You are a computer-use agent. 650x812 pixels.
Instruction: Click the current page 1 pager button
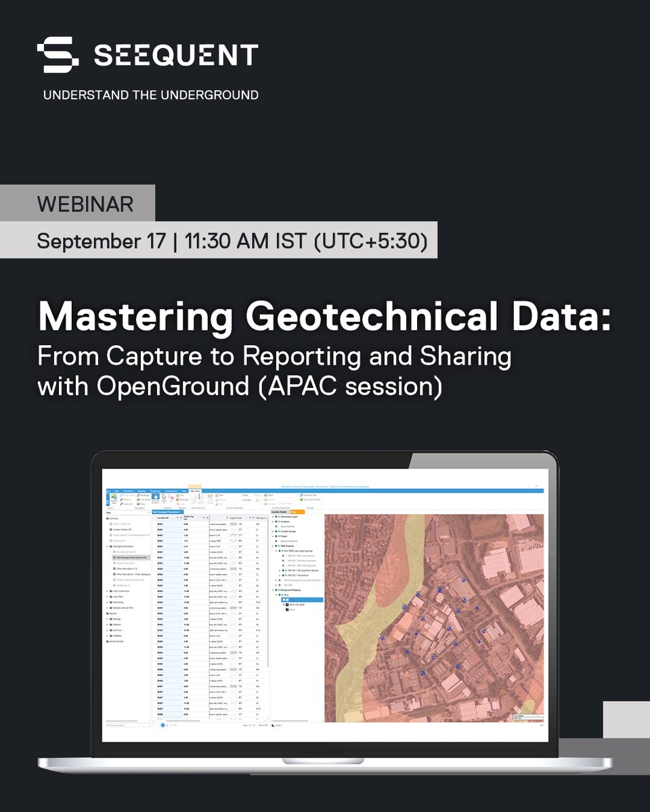click(162, 725)
